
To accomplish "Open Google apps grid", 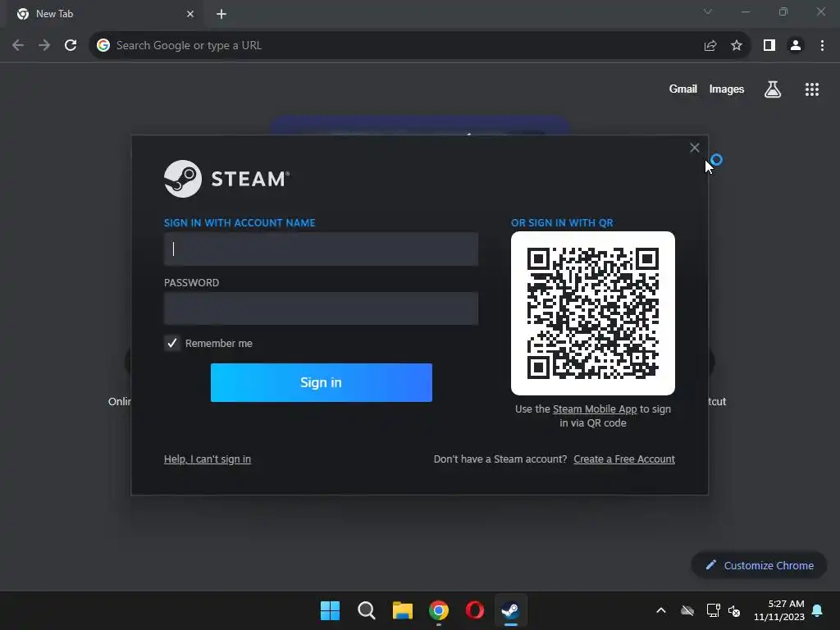I will pos(812,89).
